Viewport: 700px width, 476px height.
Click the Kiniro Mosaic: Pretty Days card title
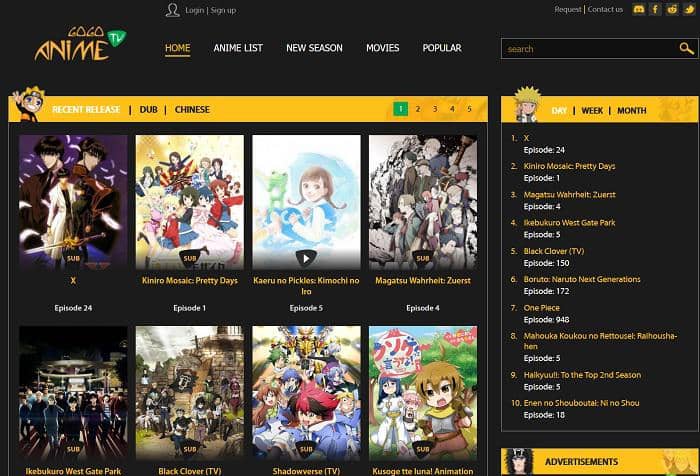pyautogui.click(x=190, y=281)
